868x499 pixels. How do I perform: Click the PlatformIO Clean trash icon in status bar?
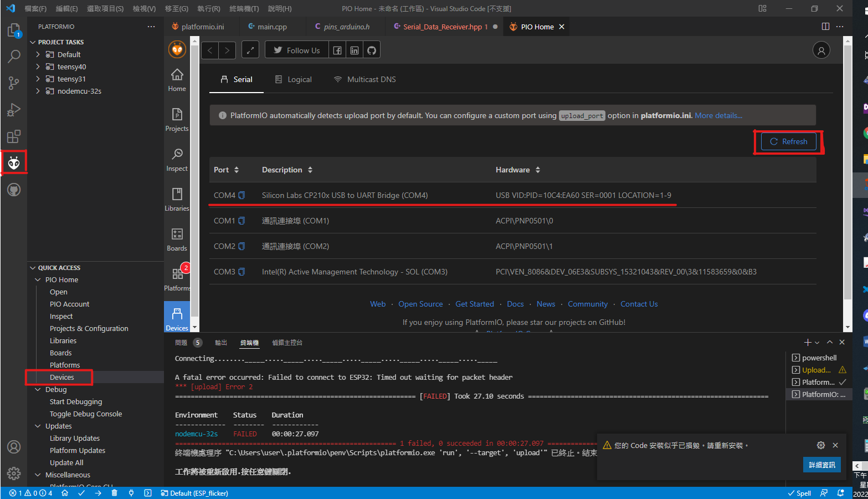pyautogui.click(x=115, y=493)
